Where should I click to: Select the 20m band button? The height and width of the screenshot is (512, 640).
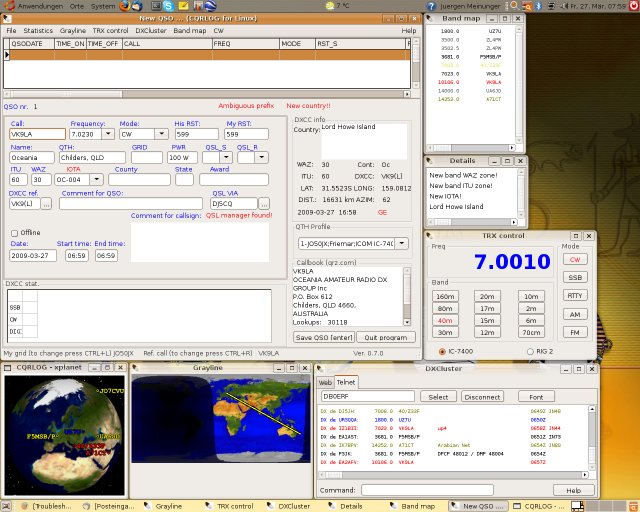pyautogui.click(x=487, y=296)
